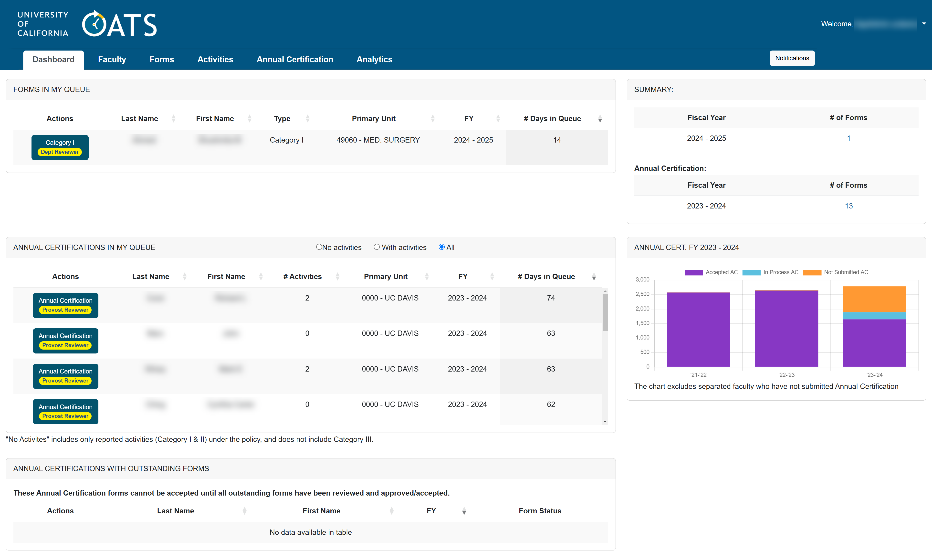Select the With activities radio button

coord(375,247)
